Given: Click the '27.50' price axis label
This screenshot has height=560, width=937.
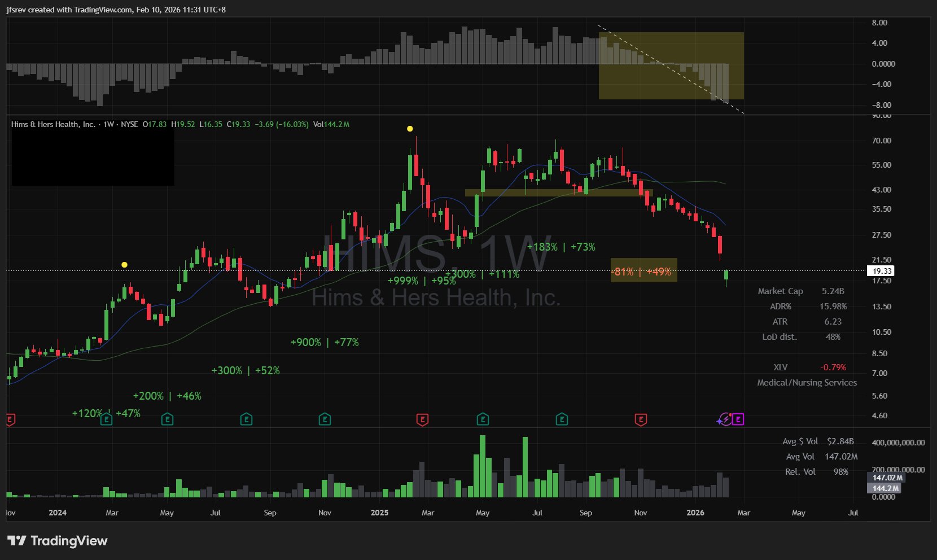Looking at the screenshot, I should coord(882,235).
